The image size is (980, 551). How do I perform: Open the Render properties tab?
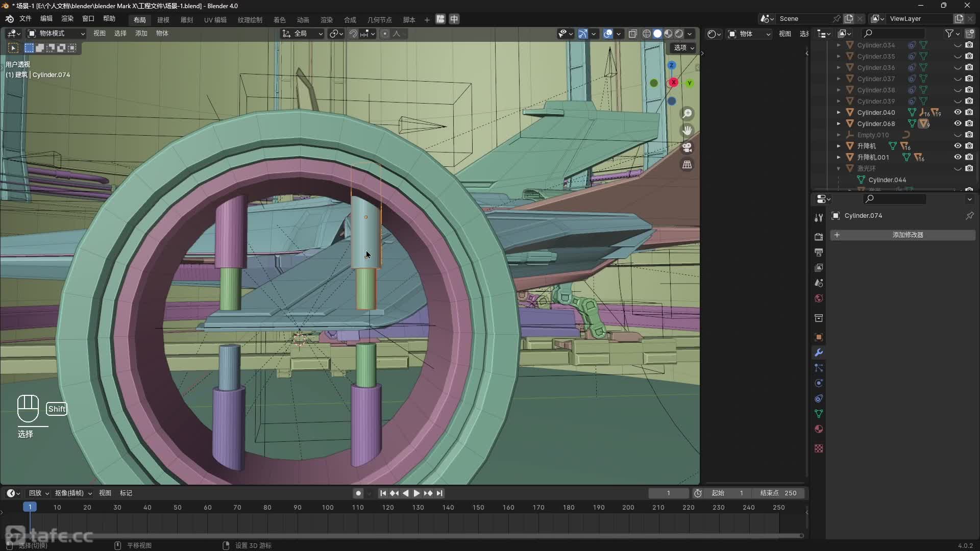pyautogui.click(x=819, y=237)
